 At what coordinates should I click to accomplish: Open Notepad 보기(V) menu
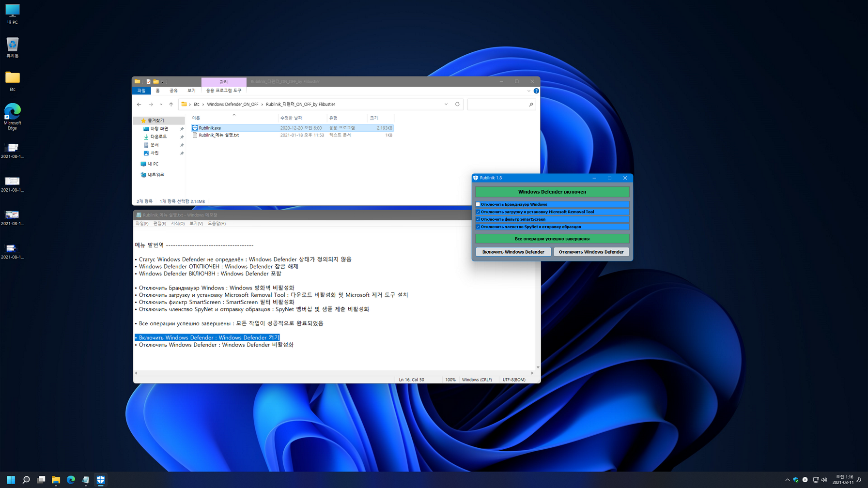[196, 223]
